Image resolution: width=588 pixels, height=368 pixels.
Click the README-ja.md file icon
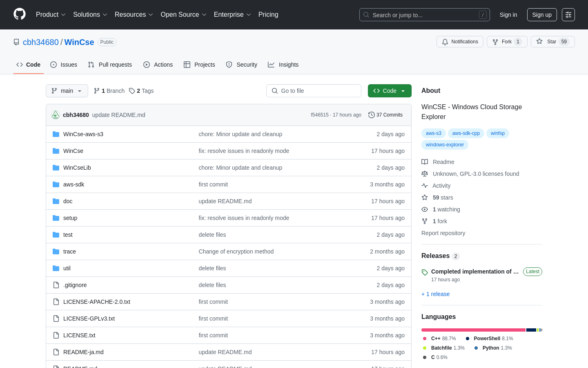pyautogui.click(x=56, y=352)
